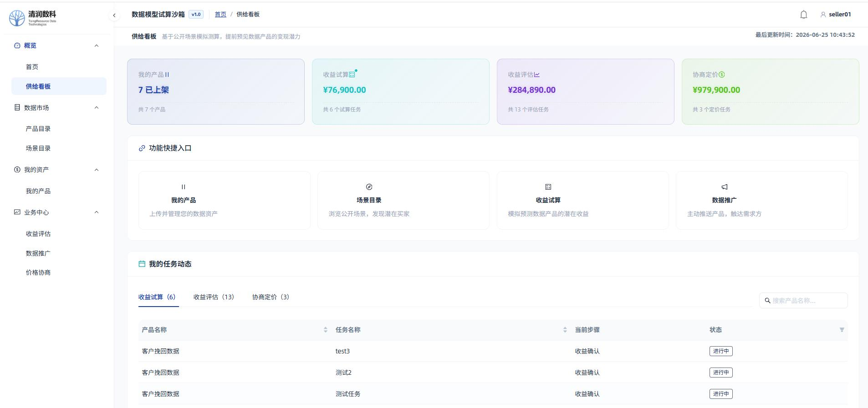Open 价格协商 in the sidebar

tap(38, 272)
